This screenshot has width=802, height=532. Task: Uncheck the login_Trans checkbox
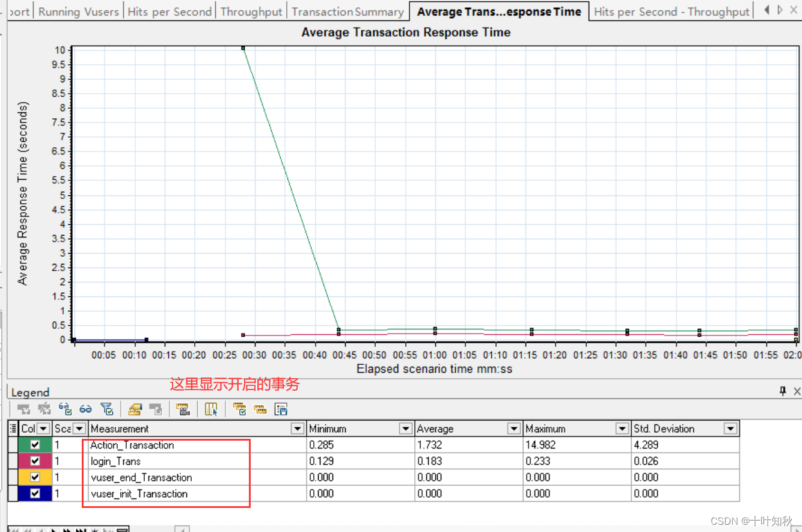35,461
